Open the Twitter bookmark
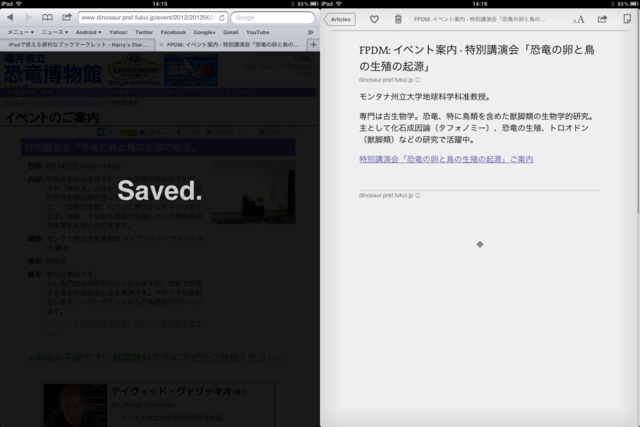This screenshot has width=640, height=427. [x=144, y=32]
